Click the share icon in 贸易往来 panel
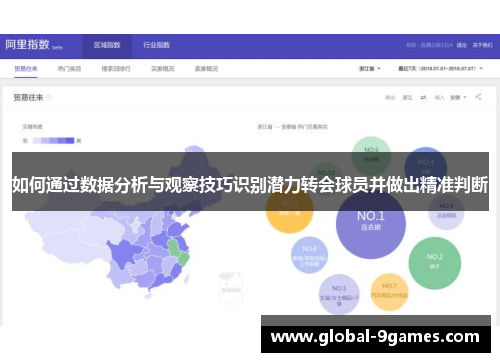 coord(478,97)
